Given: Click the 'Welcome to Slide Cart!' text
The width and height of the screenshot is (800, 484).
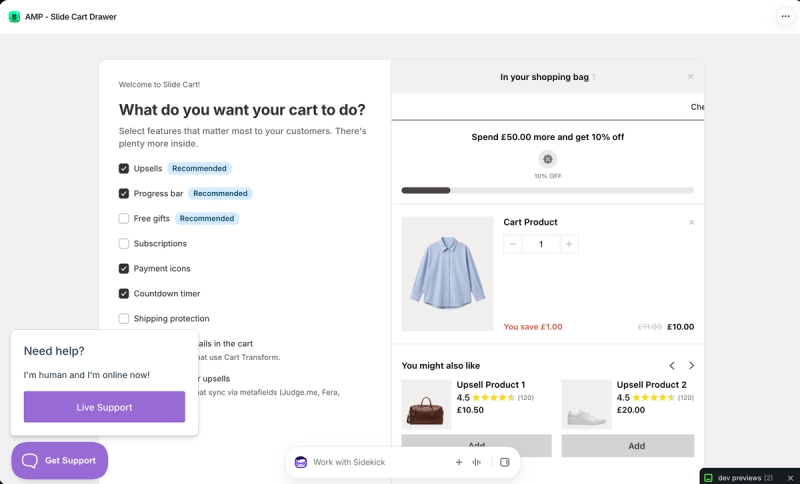Looking at the screenshot, I should pos(159,85).
